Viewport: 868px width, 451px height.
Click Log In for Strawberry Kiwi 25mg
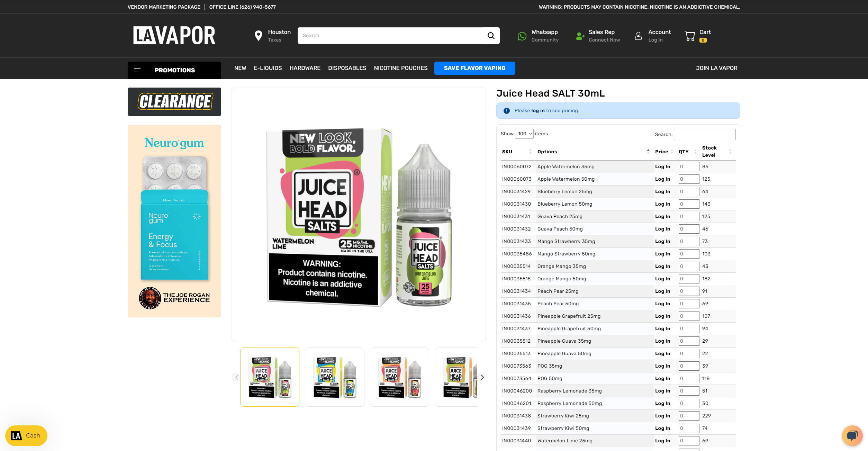tap(662, 416)
